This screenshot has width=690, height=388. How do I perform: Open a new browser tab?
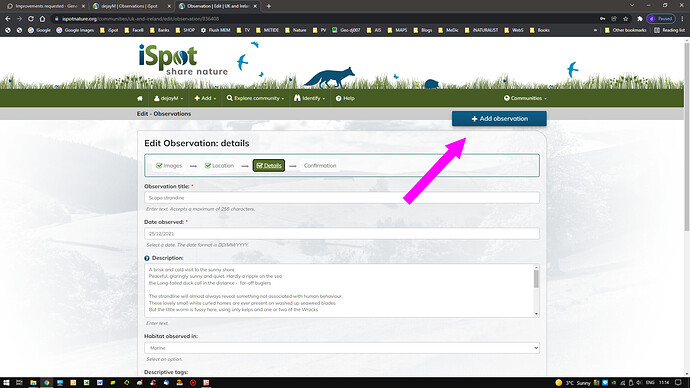click(x=268, y=6)
